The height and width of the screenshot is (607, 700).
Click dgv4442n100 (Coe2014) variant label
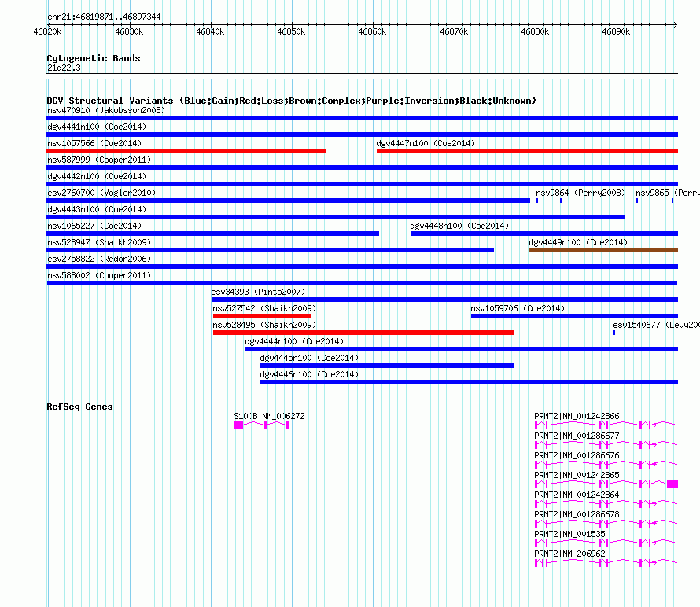point(97,176)
